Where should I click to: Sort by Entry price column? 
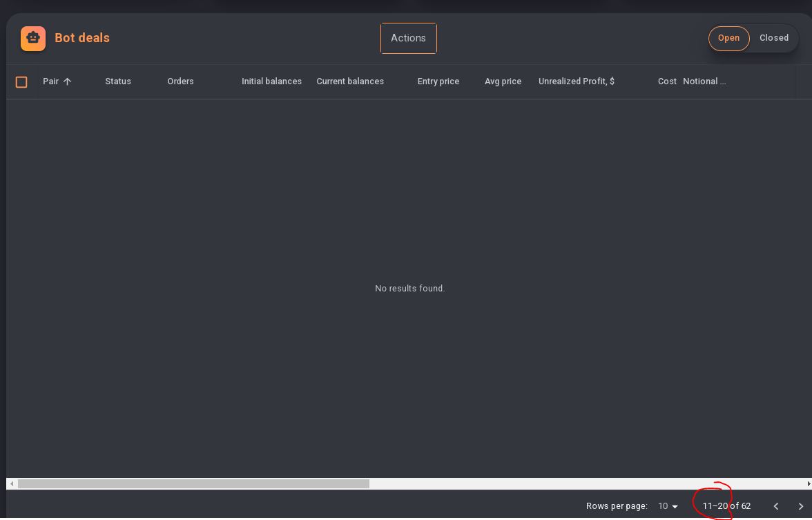coord(438,81)
